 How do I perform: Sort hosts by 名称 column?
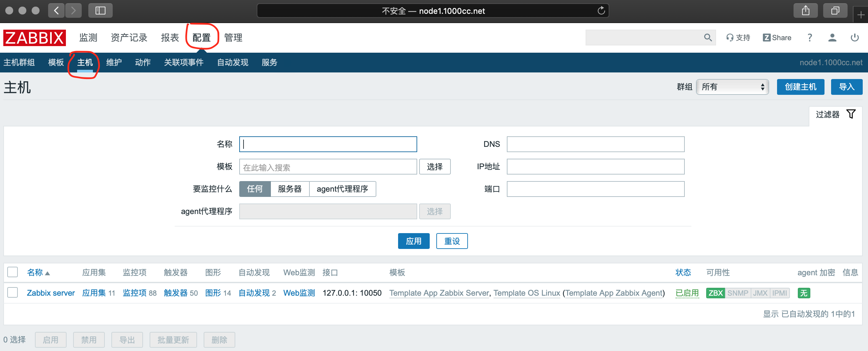pyautogui.click(x=35, y=272)
